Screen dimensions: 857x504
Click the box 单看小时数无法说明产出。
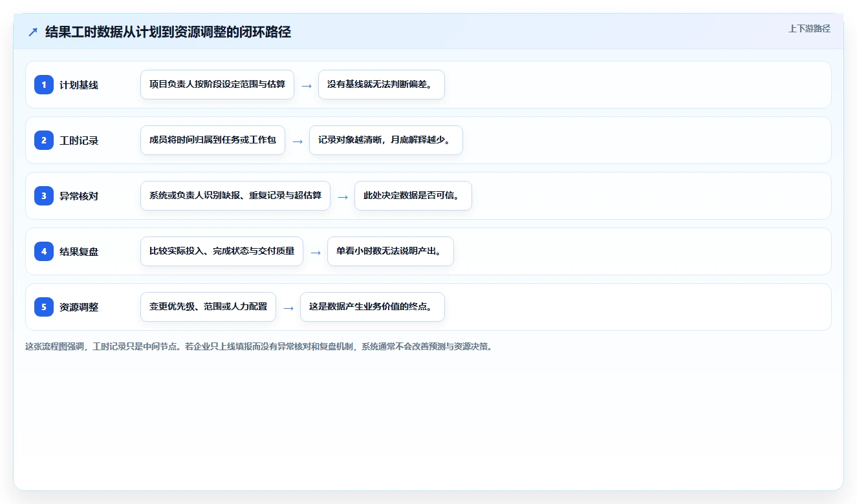pyautogui.click(x=391, y=251)
